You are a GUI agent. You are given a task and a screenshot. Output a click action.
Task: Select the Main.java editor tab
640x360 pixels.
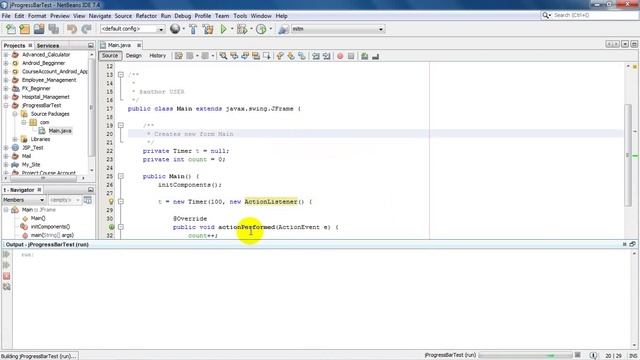119,45
